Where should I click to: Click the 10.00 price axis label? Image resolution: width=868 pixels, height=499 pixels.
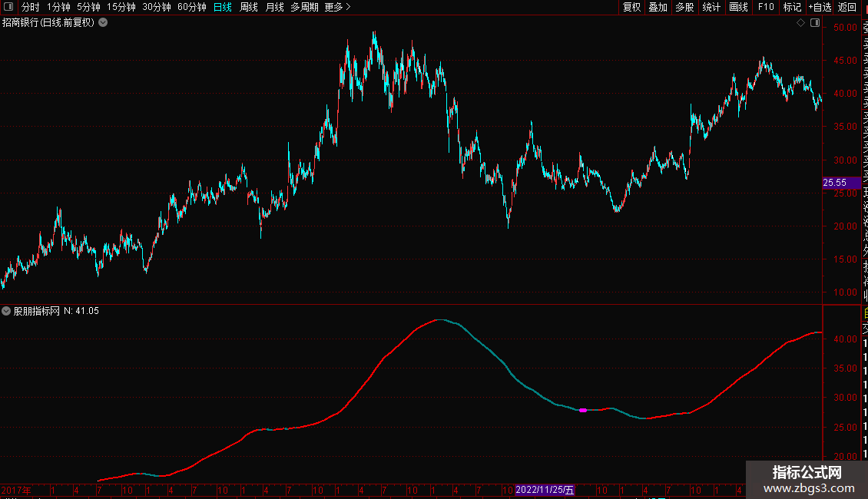pos(845,292)
